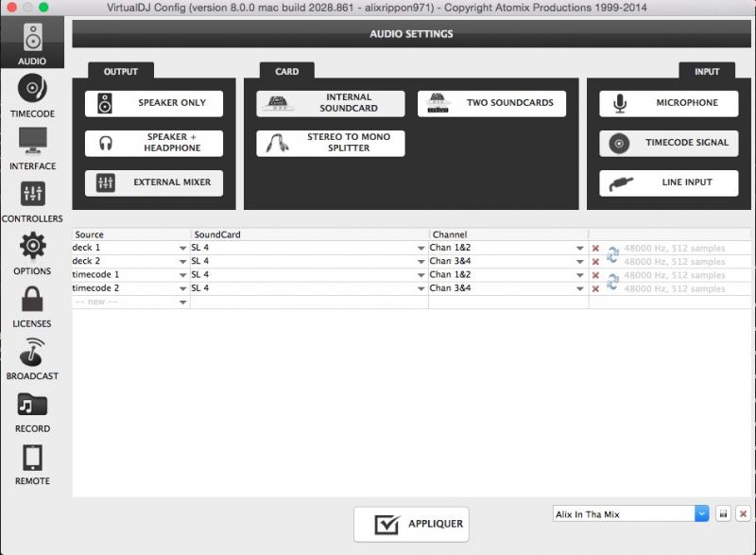Delete the deck 2 row with red X
The width and height of the screenshot is (756, 555).
tap(595, 262)
